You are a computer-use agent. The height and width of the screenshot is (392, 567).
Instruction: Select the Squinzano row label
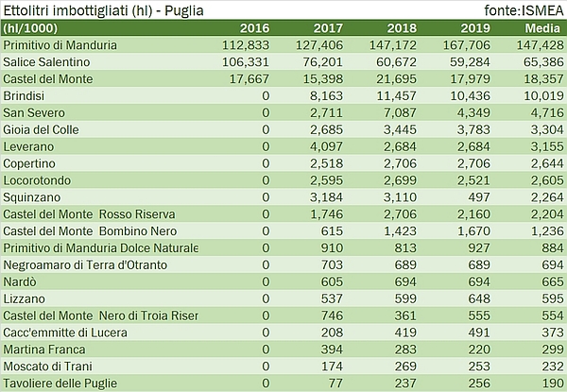(x=31, y=197)
